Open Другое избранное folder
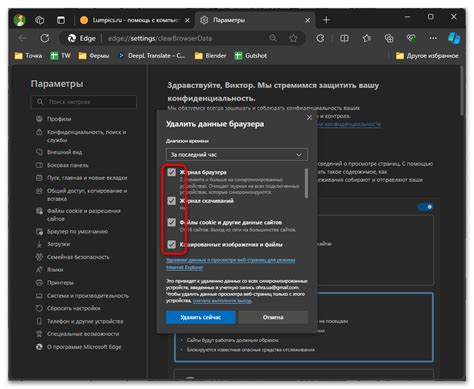This screenshot has width=474, height=389. [x=427, y=56]
